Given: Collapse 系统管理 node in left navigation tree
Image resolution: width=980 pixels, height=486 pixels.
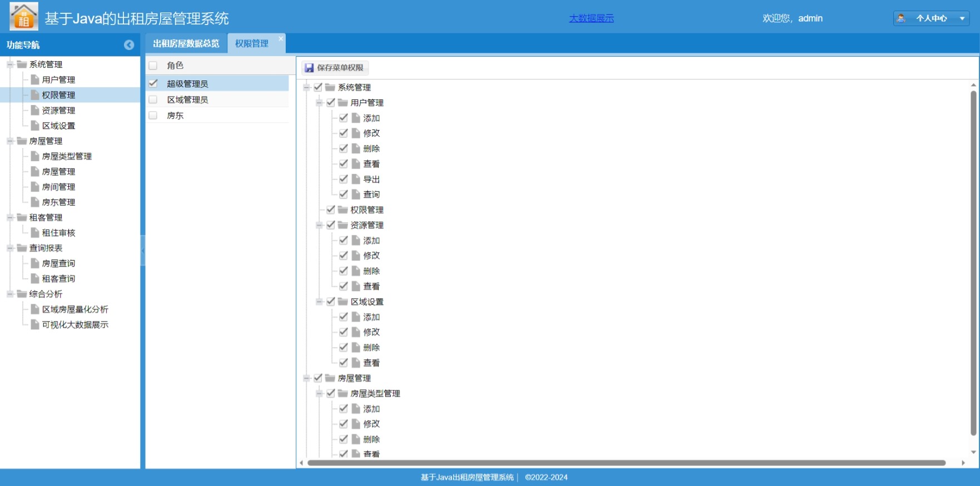Looking at the screenshot, I should pyautogui.click(x=10, y=64).
